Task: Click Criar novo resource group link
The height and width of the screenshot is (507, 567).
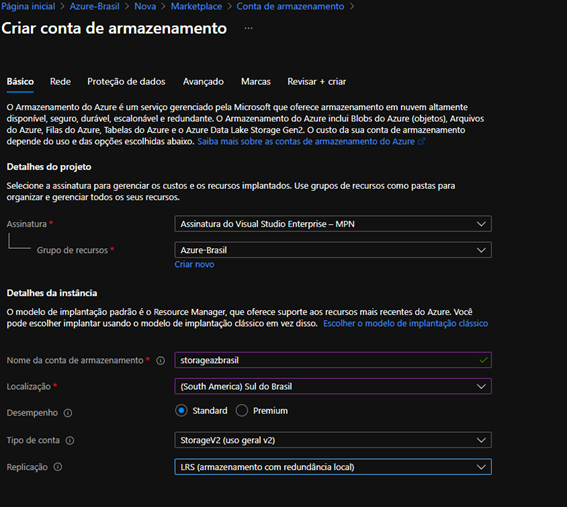Action: tap(194, 264)
